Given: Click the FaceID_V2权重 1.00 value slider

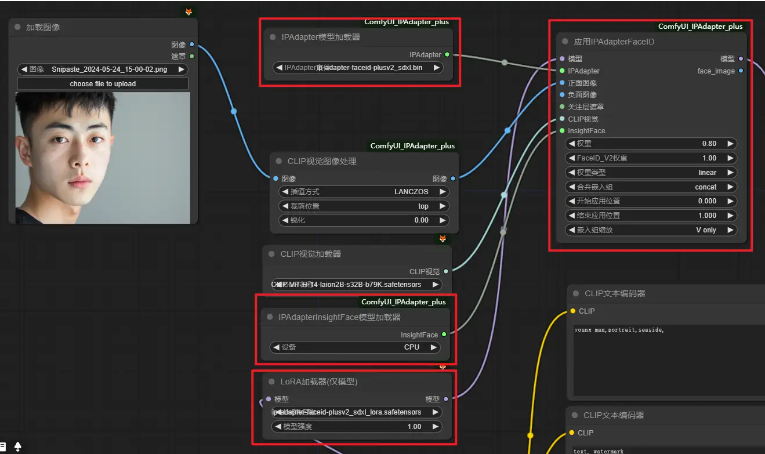Looking at the screenshot, I should [651, 158].
